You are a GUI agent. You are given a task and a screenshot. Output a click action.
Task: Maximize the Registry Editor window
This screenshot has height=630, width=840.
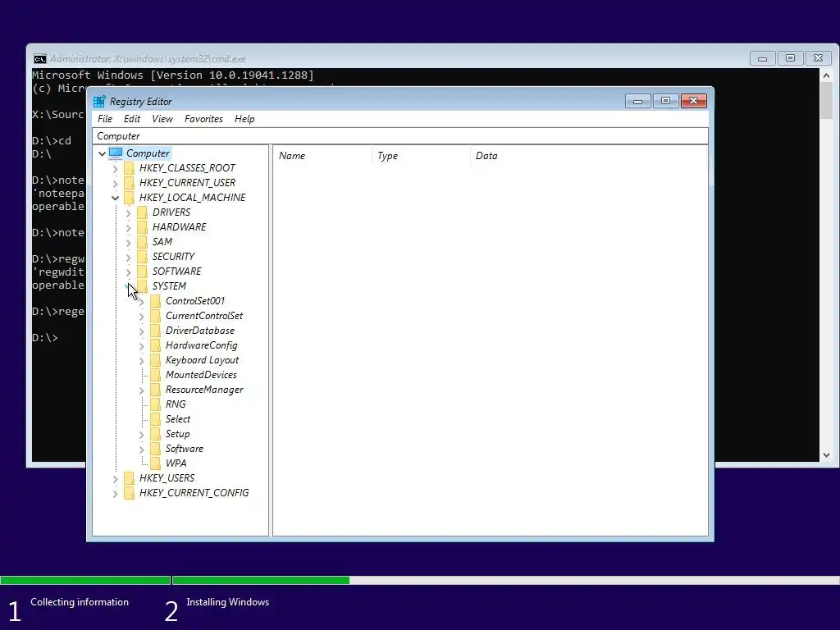(x=665, y=101)
